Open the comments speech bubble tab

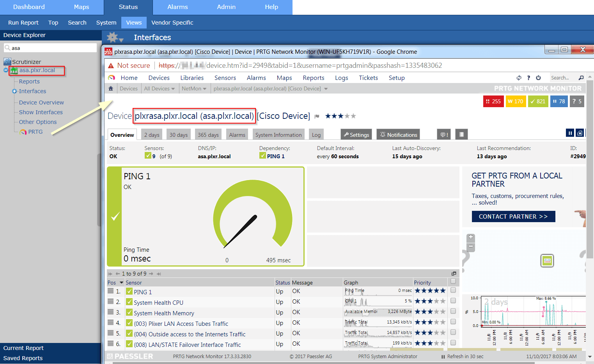tap(444, 134)
